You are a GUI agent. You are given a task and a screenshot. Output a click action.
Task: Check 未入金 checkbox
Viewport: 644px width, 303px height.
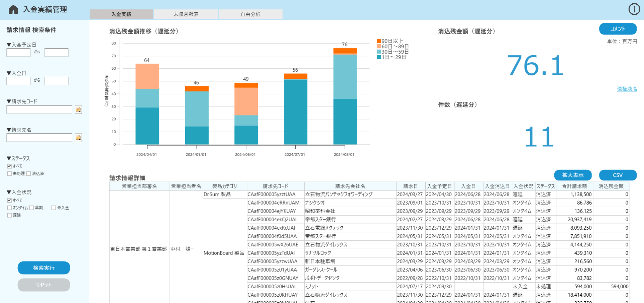(x=54, y=208)
